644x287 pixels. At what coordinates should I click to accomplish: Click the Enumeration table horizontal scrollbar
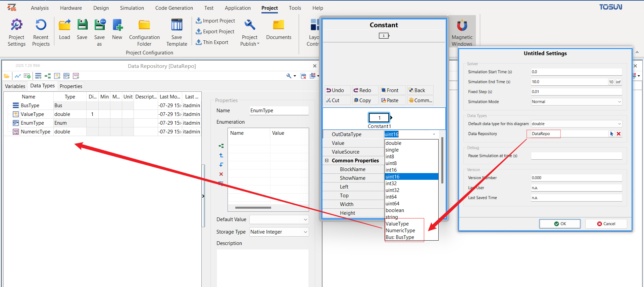(x=253, y=208)
